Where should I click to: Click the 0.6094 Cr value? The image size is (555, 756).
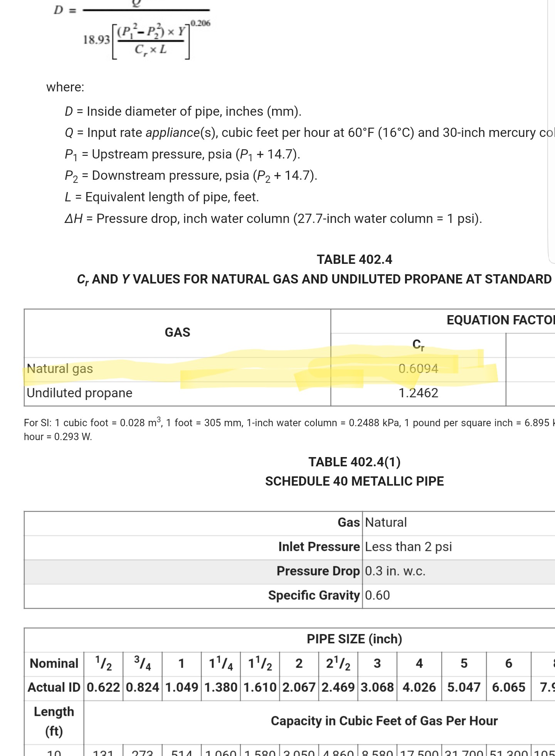(418, 369)
